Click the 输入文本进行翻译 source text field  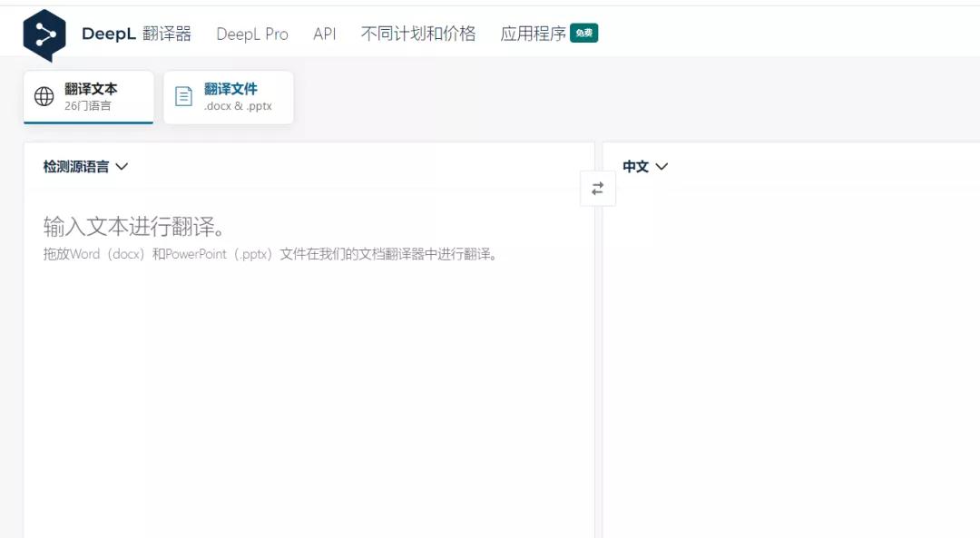point(309,362)
